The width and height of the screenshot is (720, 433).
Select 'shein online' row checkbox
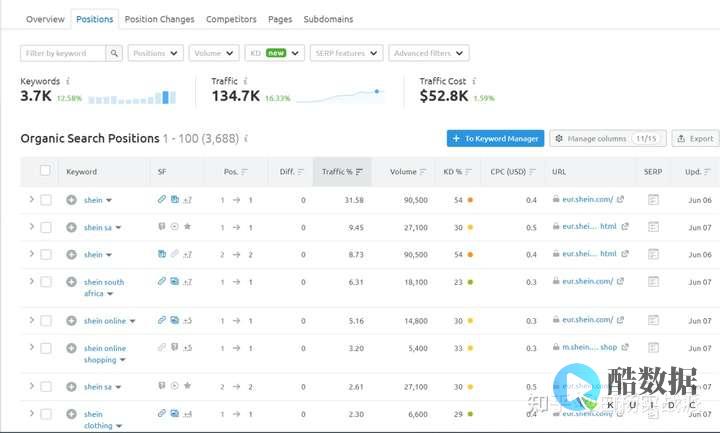tap(46, 321)
